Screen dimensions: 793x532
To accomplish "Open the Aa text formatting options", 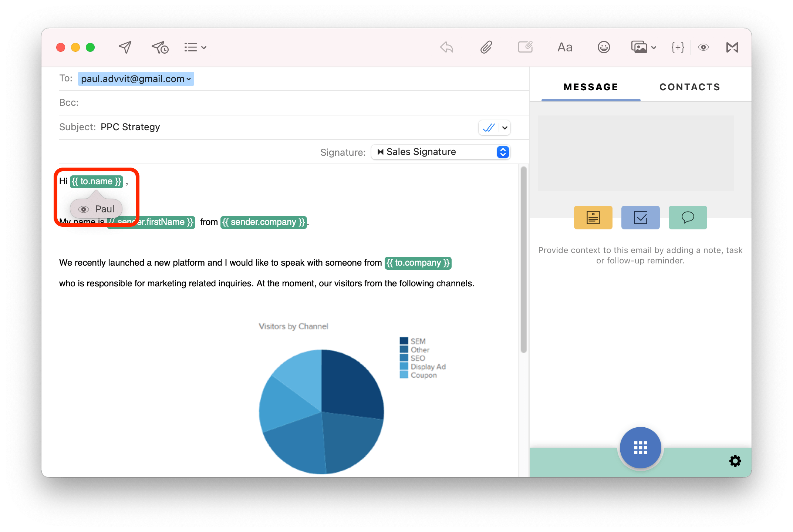I will [564, 47].
